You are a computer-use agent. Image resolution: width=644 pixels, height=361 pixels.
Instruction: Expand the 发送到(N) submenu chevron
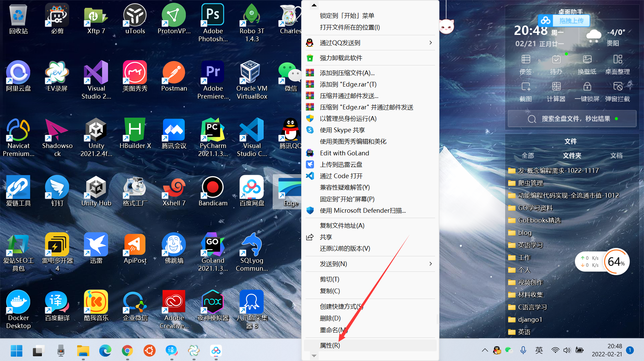pos(431,264)
